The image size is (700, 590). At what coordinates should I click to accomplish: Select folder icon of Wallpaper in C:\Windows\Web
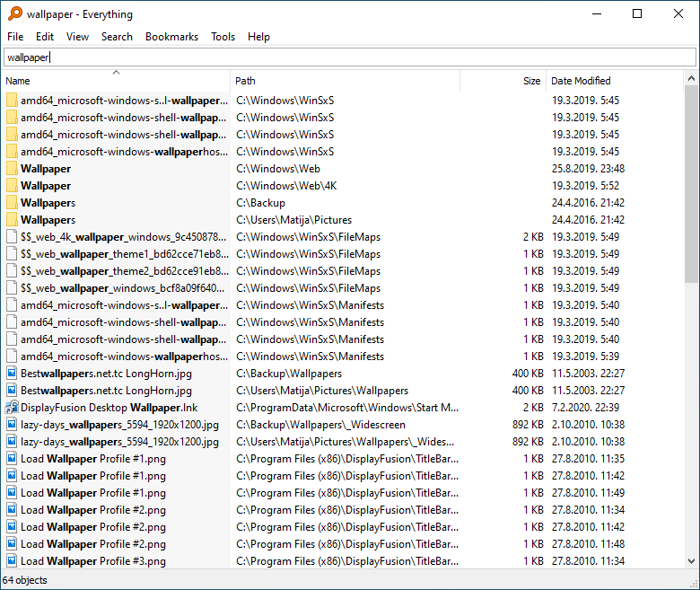12,169
